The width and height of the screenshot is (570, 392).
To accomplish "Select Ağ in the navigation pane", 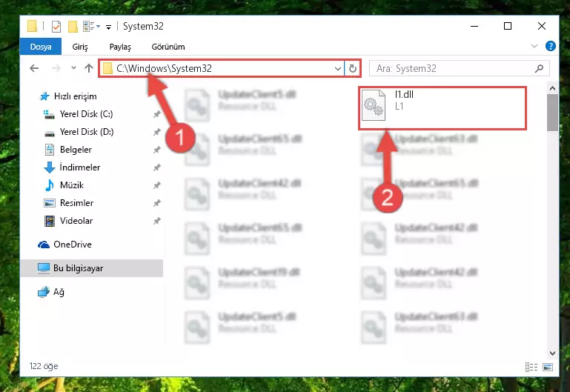I will [x=59, y=292].
